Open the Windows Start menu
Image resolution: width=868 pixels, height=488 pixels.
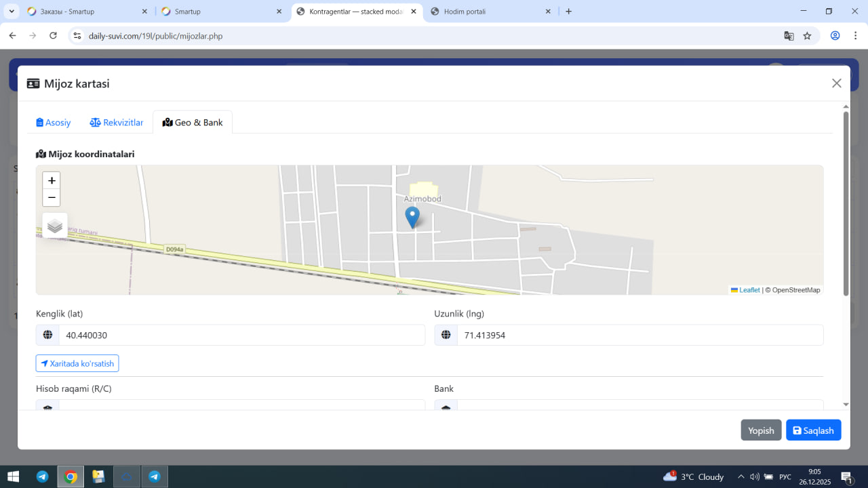[x=14, y=476]
